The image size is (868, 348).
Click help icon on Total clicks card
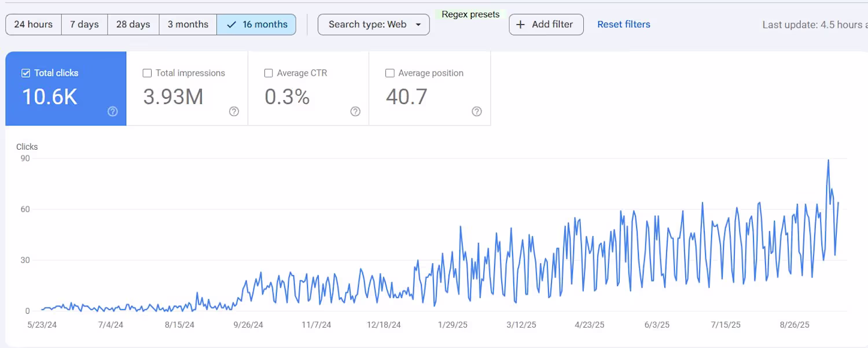[113, 112]
